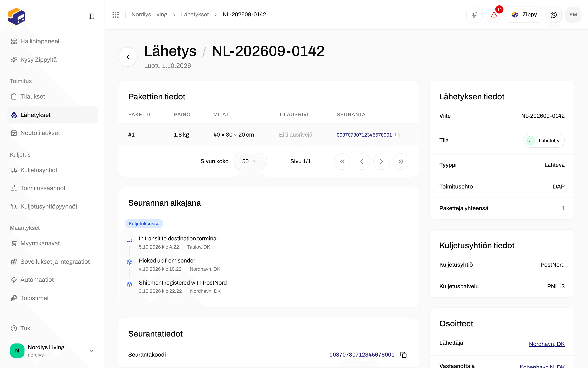Jump to last page of packages
This screenshot has width=588, height=368.
pyautogui.click(x=401, y=161)
